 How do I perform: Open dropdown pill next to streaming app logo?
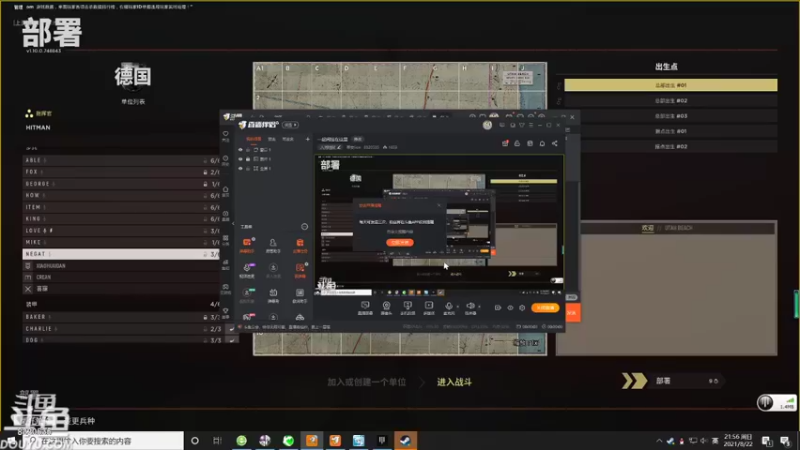tap(290, 125)
